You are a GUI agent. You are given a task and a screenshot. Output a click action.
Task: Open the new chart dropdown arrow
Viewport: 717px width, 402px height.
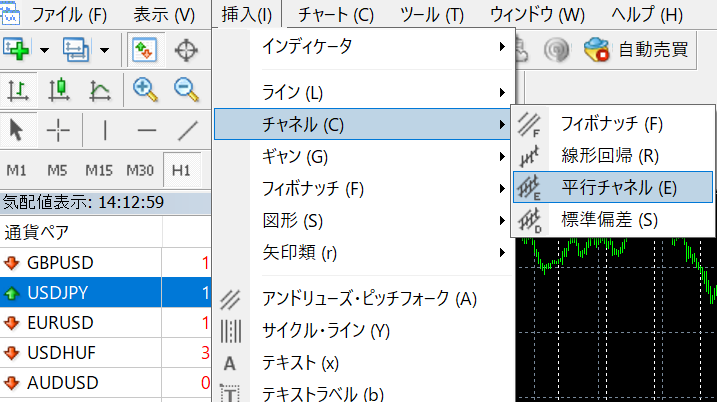coord(44,50)
